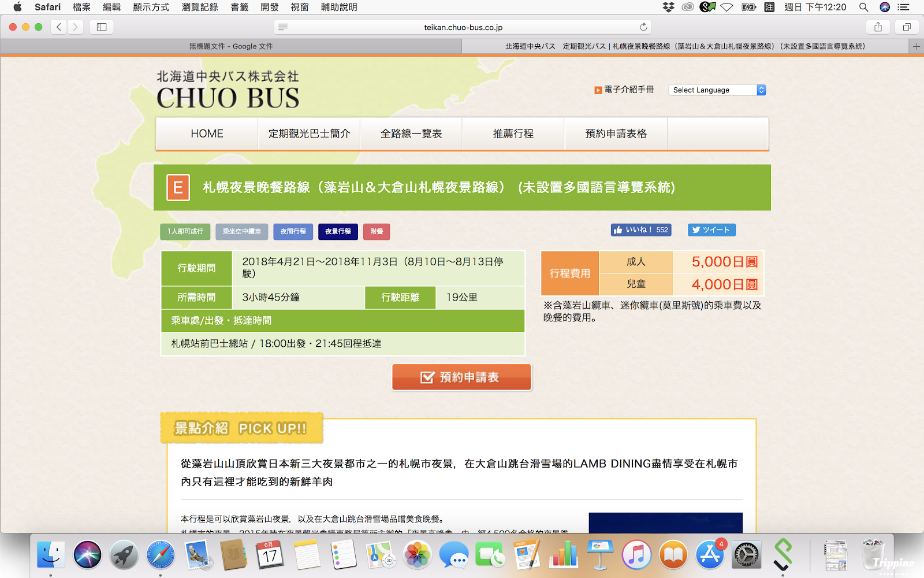The height and width of the screenshot is (578, 924).
Task: Open Reminders in the Dock
Action: pos(344,555)
